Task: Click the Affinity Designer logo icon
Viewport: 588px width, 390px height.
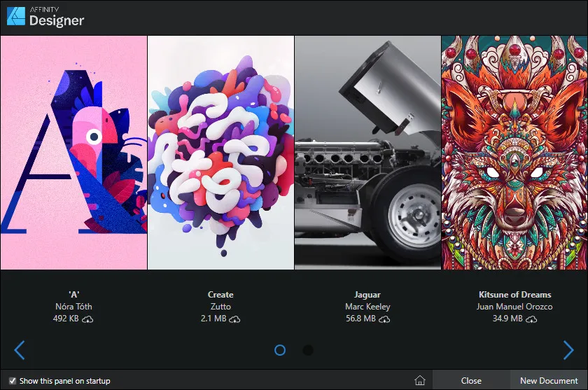Action: pyautogui.click(x=16, y=15)
